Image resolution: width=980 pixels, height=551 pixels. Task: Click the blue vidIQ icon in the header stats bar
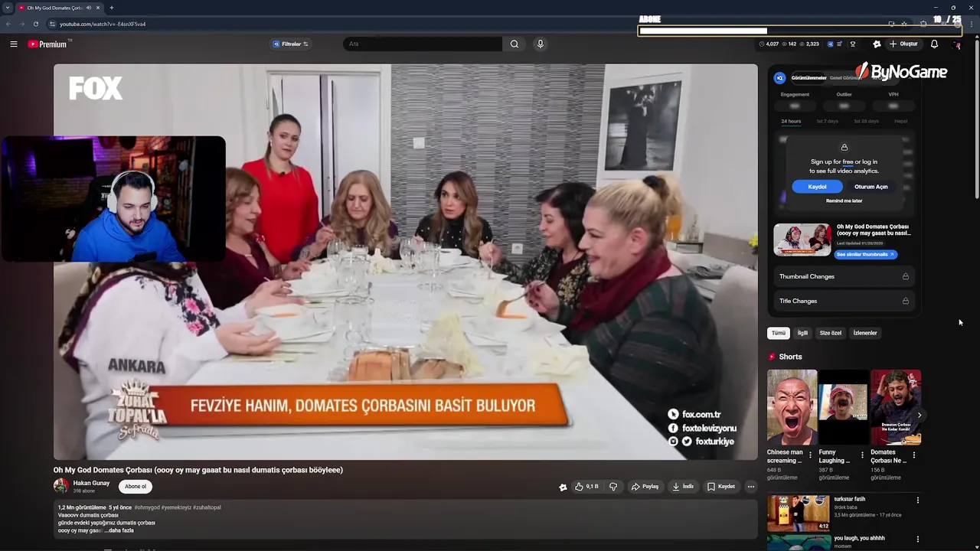coord(831,44)
